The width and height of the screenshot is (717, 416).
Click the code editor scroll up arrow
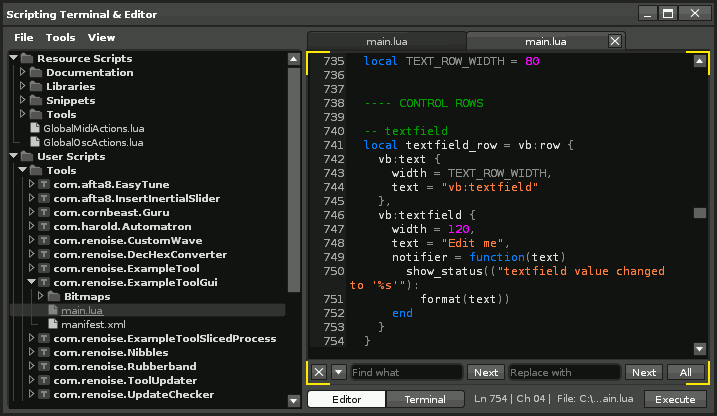(700, 61)
